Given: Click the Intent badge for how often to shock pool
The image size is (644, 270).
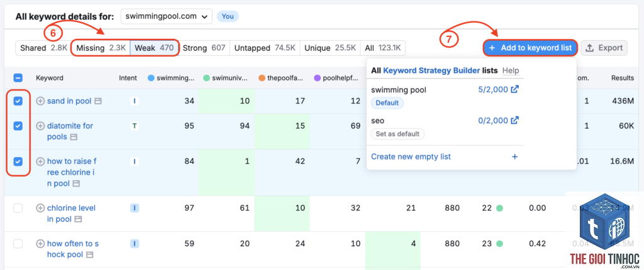Looking at the screenshot, I should click(135, 244).
